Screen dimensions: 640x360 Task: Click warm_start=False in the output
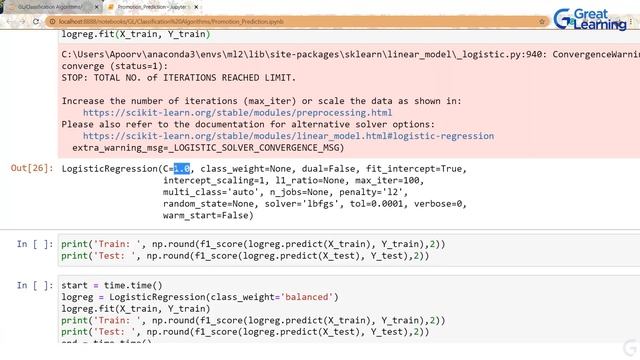[x=208, y=216]
